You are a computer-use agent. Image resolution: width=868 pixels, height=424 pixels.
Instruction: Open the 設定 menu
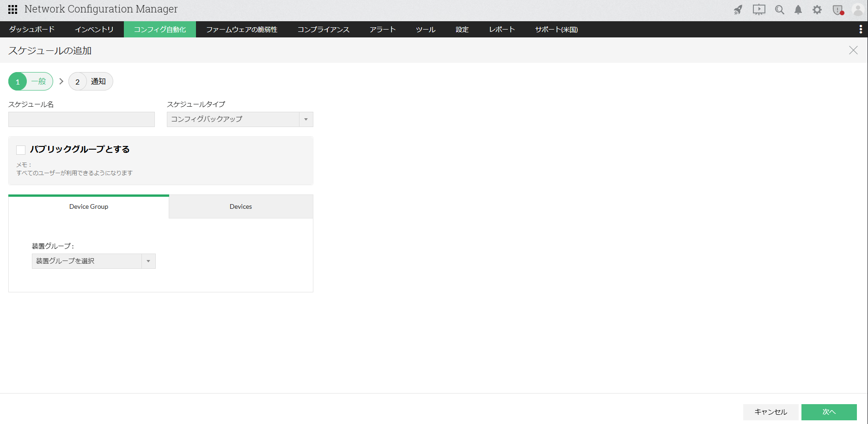tap(462, 30)
